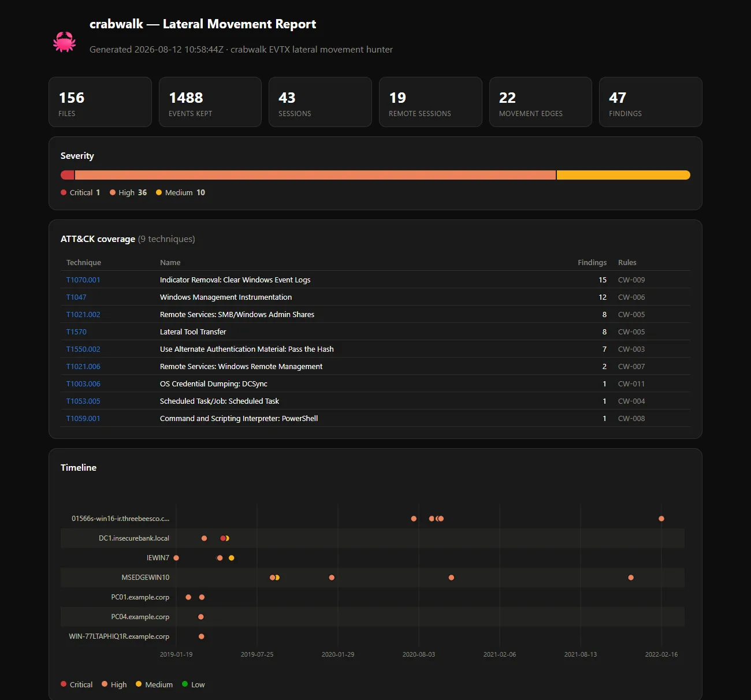Screen dimensions: 751x700
Task: Select the 43 Sessions stat card
Action: [x=320, y=102]
